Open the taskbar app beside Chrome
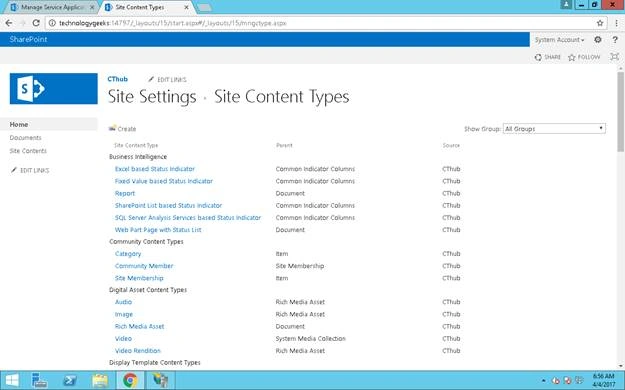Image resolution: width=625 pixels, height=390 pixels. tap(160, 380)
